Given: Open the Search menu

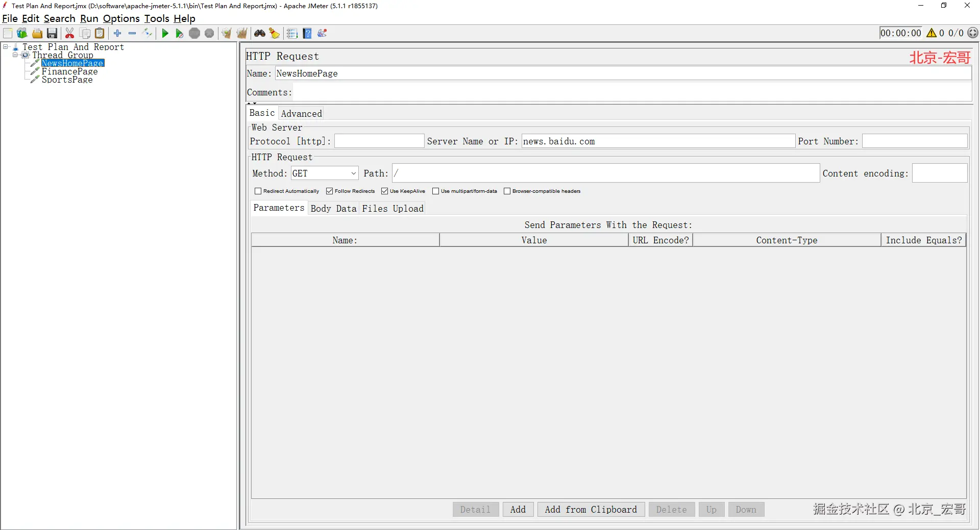Looking at the screenshot, I should [x=59, y=18].
